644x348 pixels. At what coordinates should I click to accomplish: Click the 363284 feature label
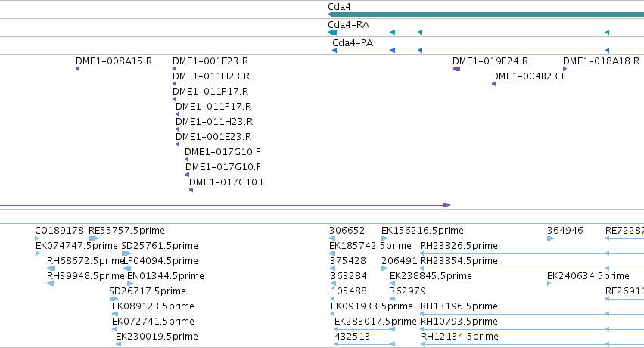(x=349, y=276)
